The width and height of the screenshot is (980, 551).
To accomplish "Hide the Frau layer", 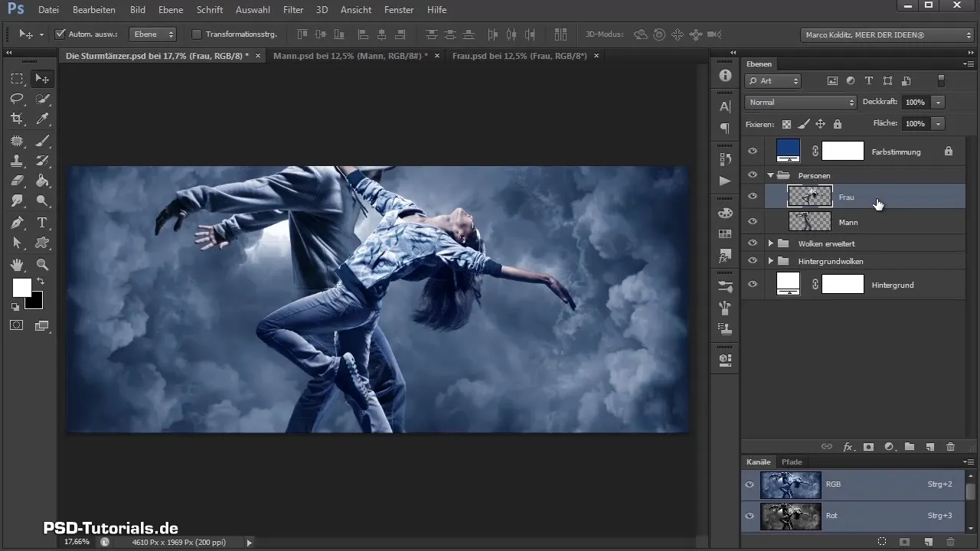I will 753,197.
